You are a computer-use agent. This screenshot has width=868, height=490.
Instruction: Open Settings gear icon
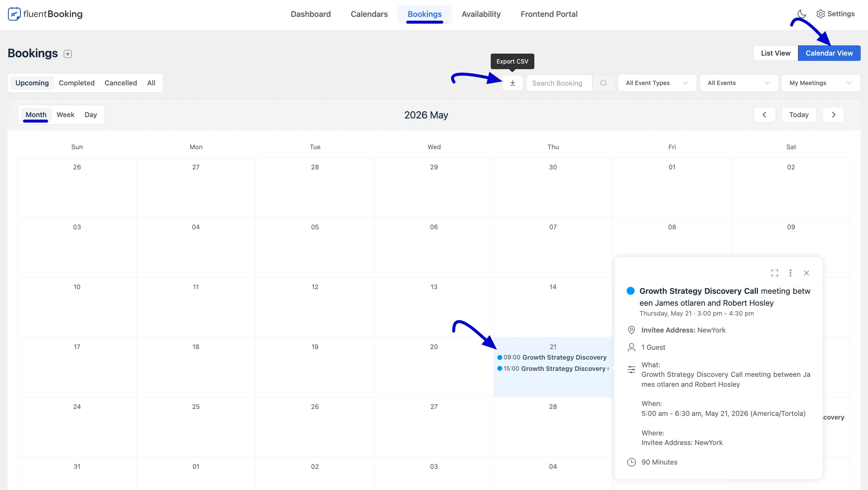click(x=820, y=14)
